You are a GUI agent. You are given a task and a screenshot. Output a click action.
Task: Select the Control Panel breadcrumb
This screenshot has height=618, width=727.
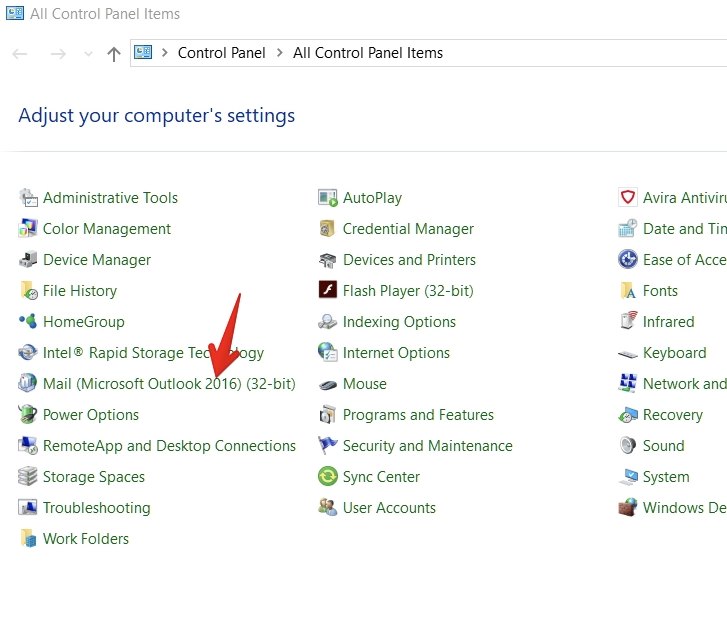click(x=222, y=53)
